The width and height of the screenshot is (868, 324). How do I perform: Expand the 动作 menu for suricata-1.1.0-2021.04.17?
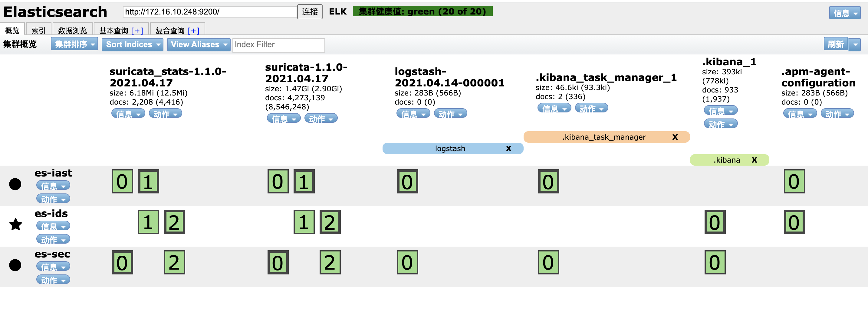pyautogui.click(x=321, y=118)
